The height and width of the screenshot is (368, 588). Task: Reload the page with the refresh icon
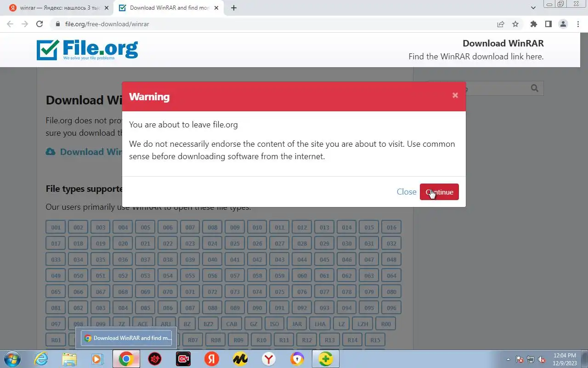click(40, 24)
